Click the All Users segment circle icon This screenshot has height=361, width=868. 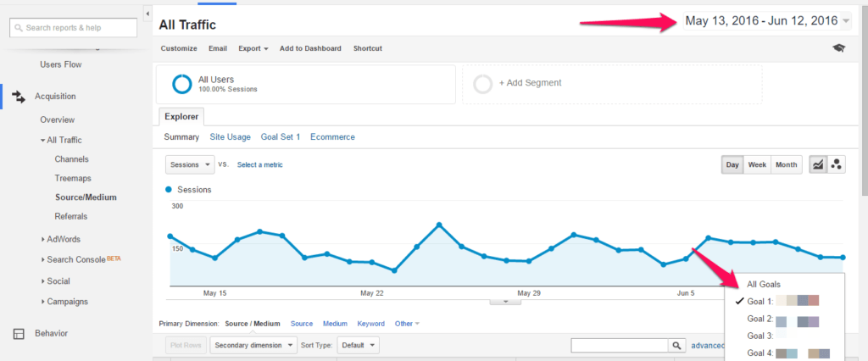click(x=181, y=84)
